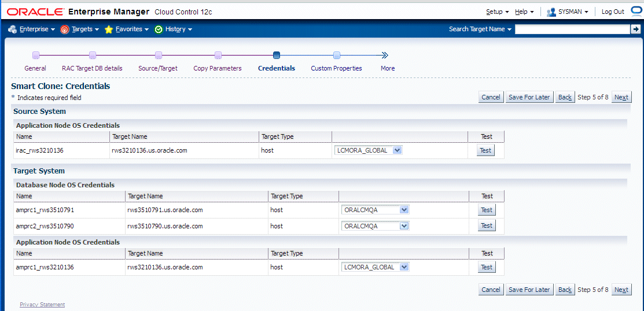The width and height of the screenshot is (644, 311).
Task: Click the Target System section heading
Action: (x=39, y=171)
